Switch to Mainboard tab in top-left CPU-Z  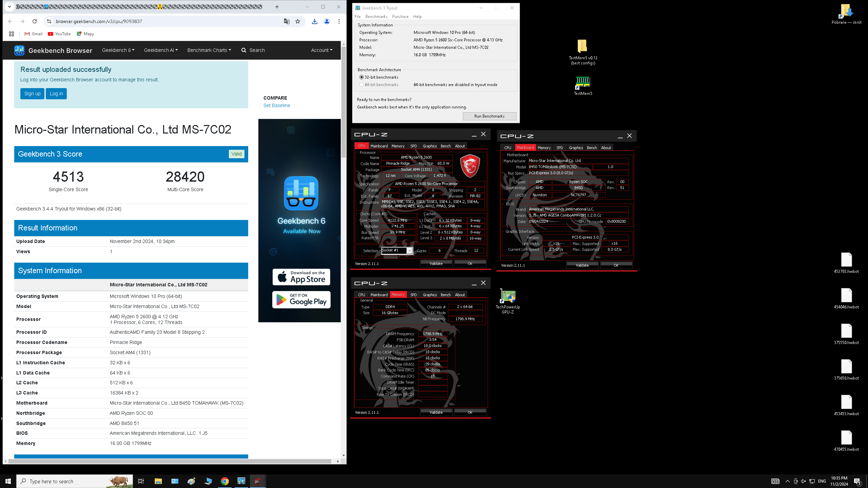379,146
